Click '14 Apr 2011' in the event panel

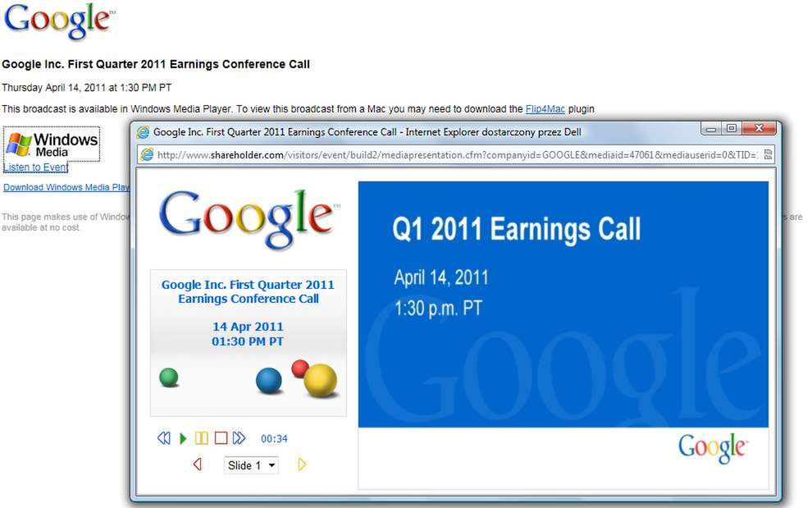coord(248,327)
